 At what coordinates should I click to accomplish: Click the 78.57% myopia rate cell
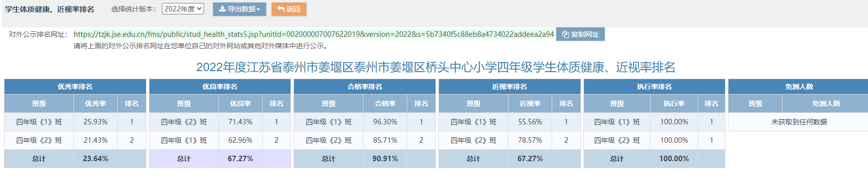tap(530, 140)
